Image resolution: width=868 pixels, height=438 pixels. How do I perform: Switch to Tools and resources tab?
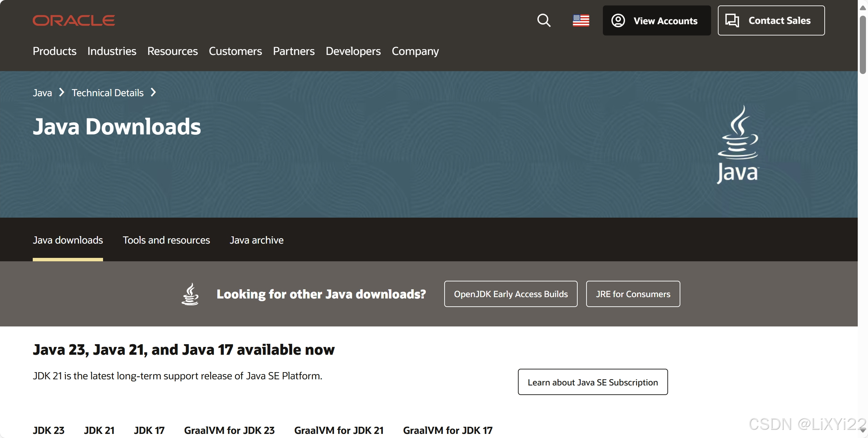pos(166,240)
